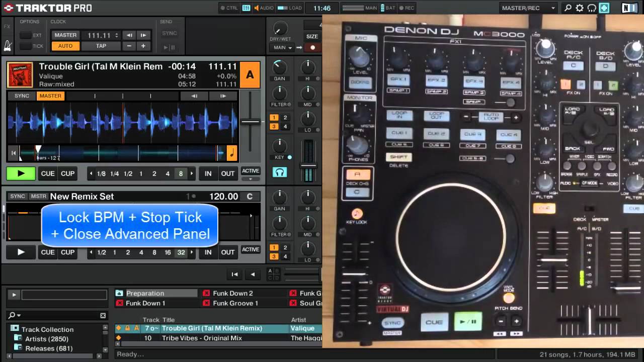Click global transport skip-to-start button

click(234, 274)
